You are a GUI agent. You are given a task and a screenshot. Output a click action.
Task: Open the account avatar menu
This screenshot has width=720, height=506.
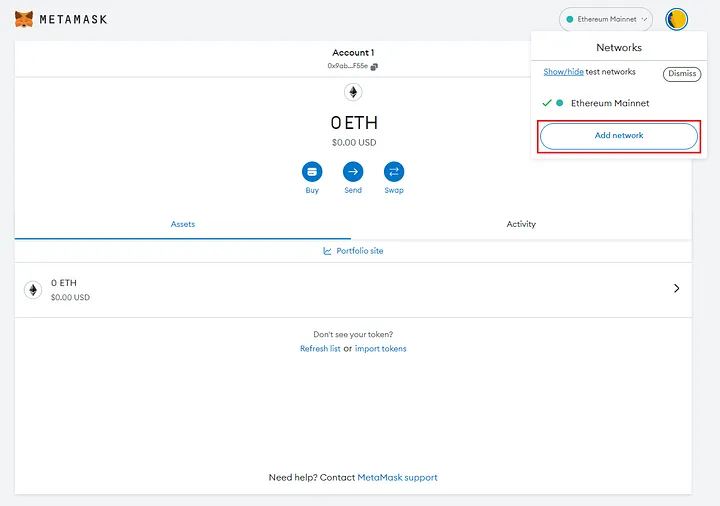tap(677, 19)
